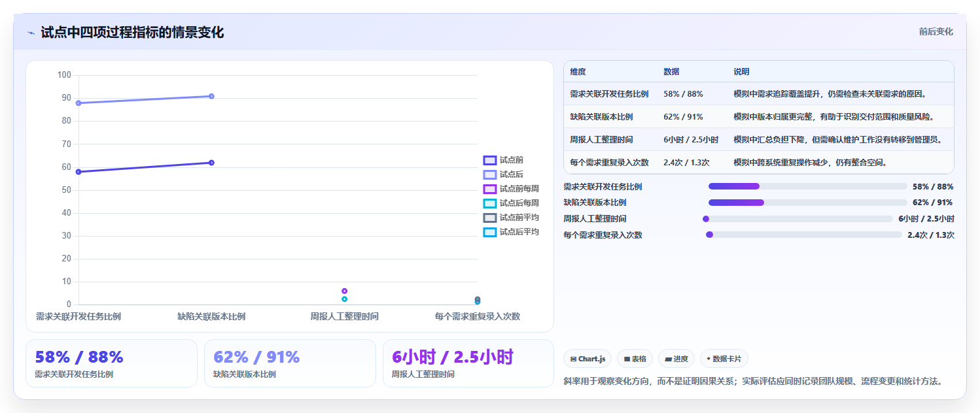The height and width of the screenshot is (413, 980).
Task: Click the y-axis tick label 50
Action: tap(67, 190)
